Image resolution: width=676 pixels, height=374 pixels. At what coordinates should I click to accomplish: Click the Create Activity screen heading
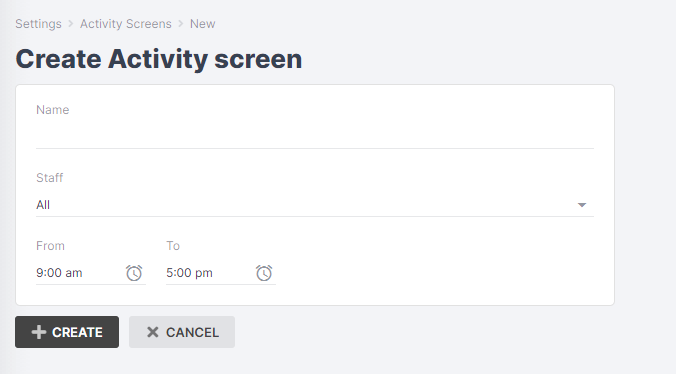[x=159, y=59]
